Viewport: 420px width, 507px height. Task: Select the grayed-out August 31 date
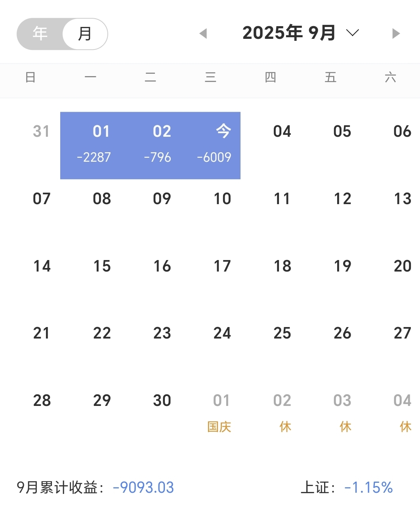42,131
